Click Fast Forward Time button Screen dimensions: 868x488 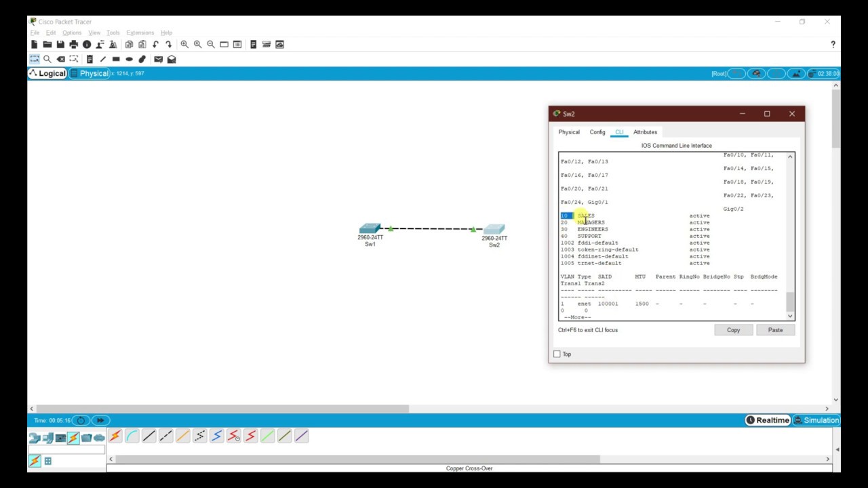pos(100,420)
